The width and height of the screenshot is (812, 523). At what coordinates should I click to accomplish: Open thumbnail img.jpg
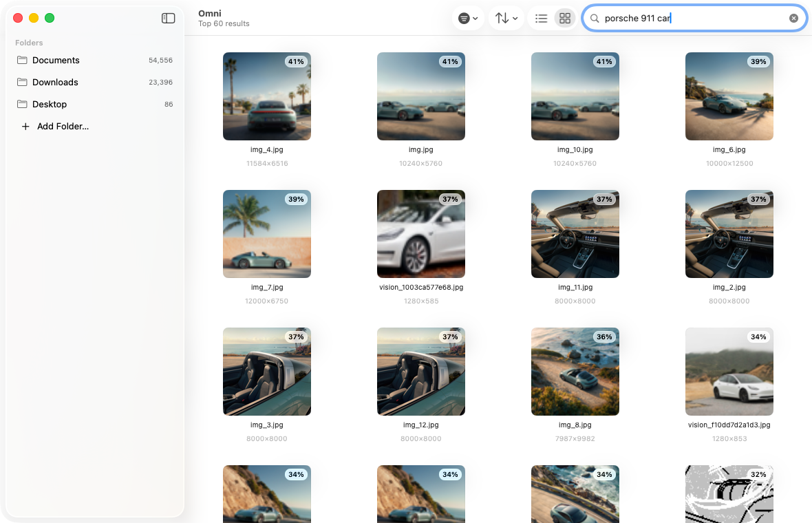(x=421, y=96)
